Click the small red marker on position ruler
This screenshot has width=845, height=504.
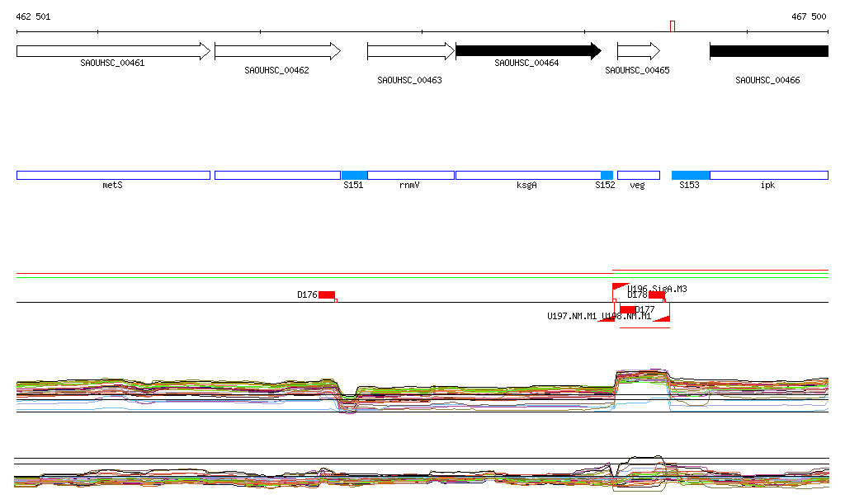672,26
